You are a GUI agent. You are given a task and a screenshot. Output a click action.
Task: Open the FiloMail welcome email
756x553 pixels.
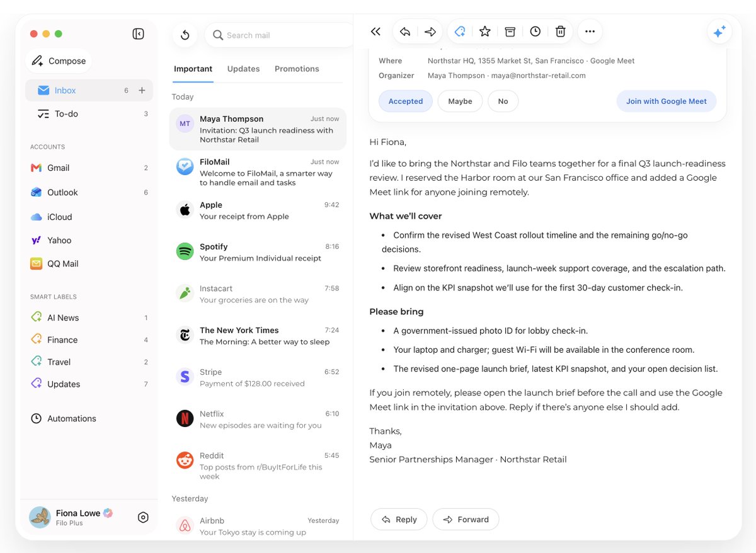(258, 172)
